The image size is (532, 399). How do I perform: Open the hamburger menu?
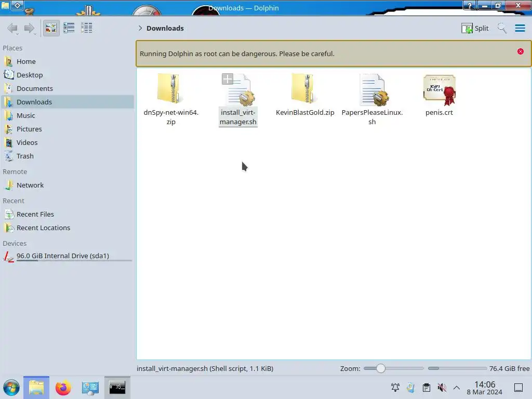[520, 28]
